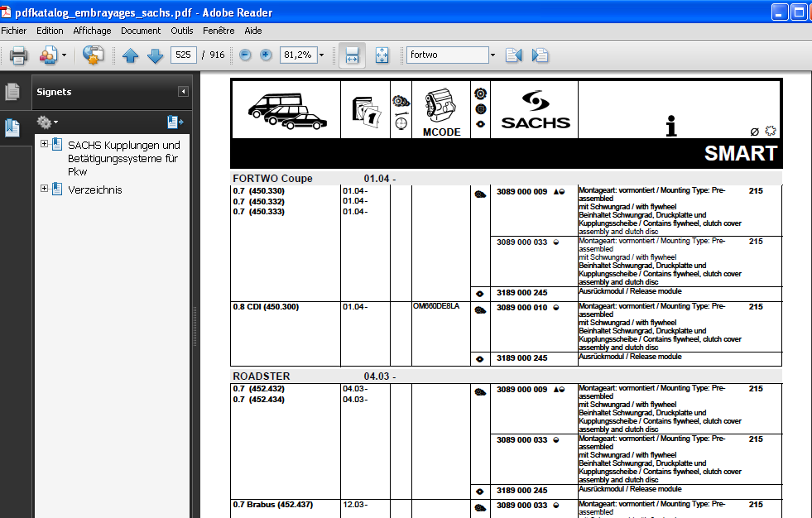Click the info 'i' header icon
The height and width of the screenshot is (518, 812).
click(671, 126)
